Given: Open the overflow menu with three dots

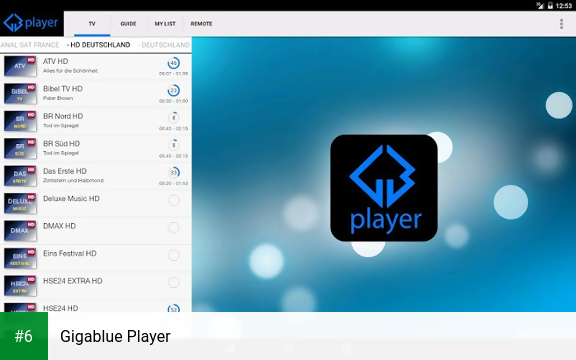Looking at the screenshot, I should [561, 24].
